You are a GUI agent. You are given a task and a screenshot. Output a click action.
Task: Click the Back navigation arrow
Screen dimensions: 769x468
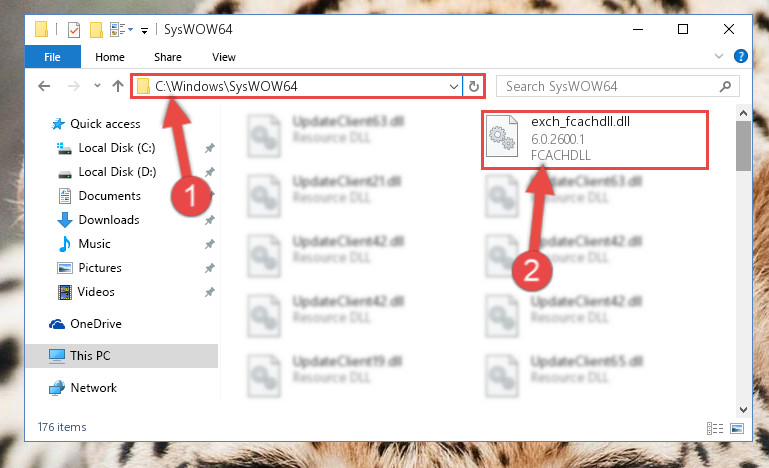[x=44, y=86]
